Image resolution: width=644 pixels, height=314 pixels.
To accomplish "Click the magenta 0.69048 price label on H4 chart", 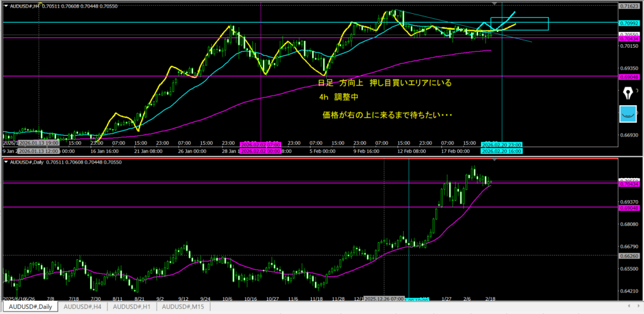I will tap(629, 76).
